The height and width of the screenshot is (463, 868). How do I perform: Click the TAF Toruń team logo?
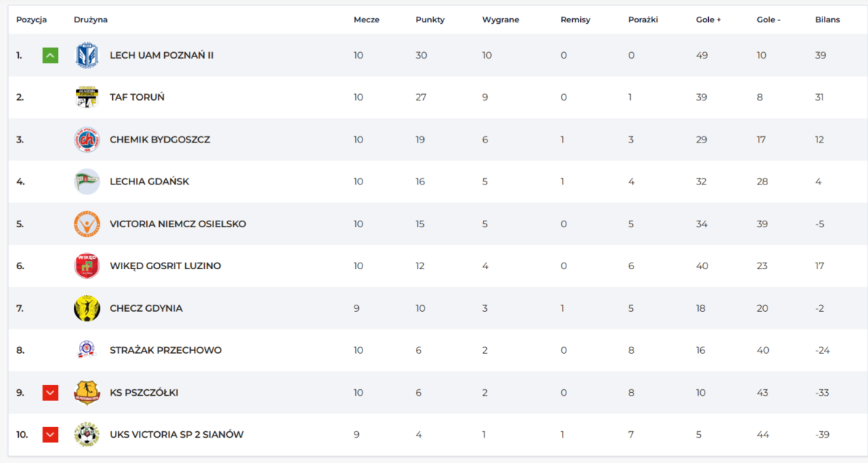coord(87,97)
